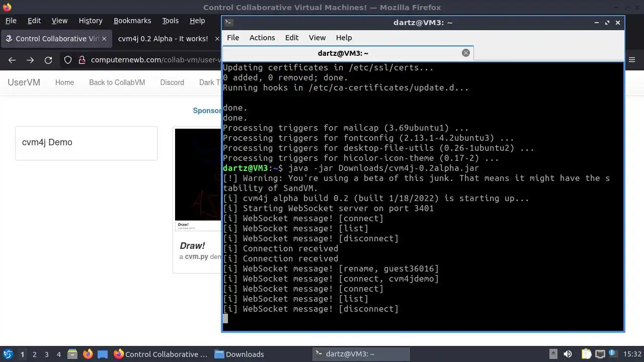Close the dartz@VM3 terminal tab
This screenshot has height=362, width=644.
[x=466, y=53]
